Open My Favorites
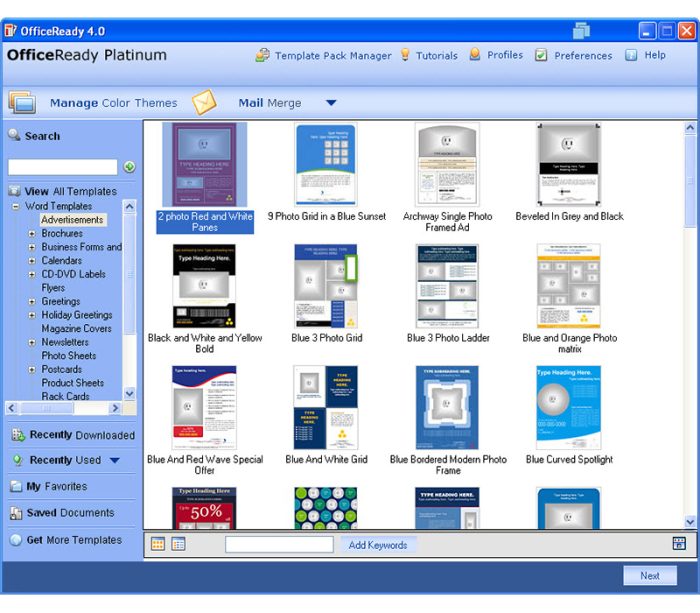The height and width of the screenshot is (613, 700). coord(57,486)
